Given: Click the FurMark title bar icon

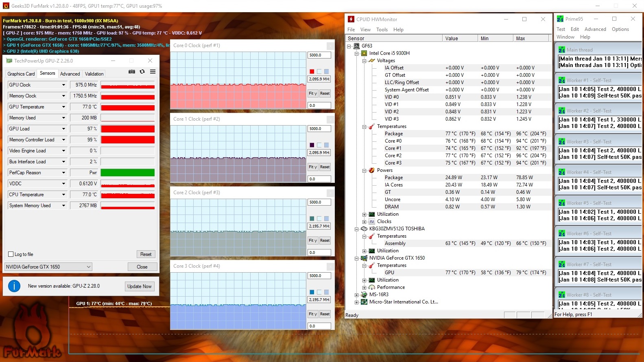Looking at the screenshot, I should (x=6, y=6).
